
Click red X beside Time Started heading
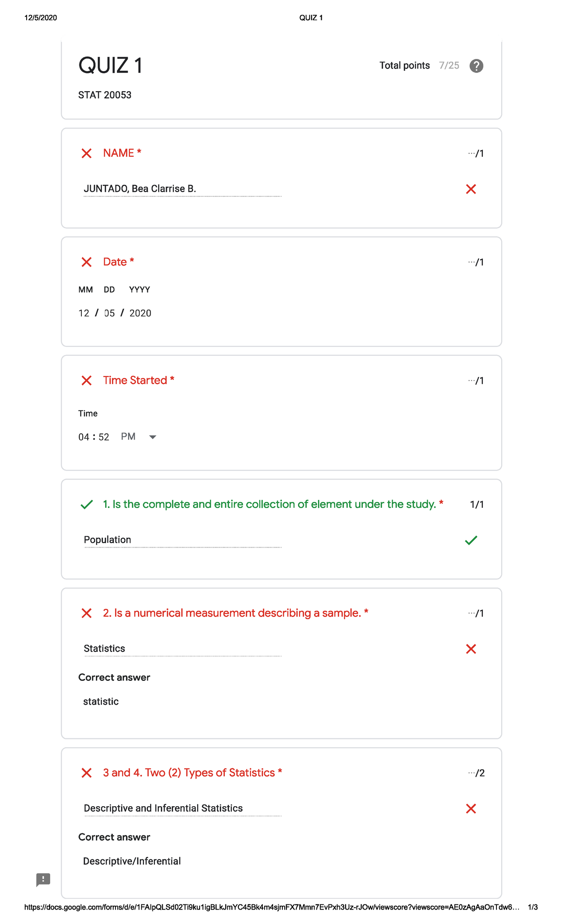click(86, 380)
